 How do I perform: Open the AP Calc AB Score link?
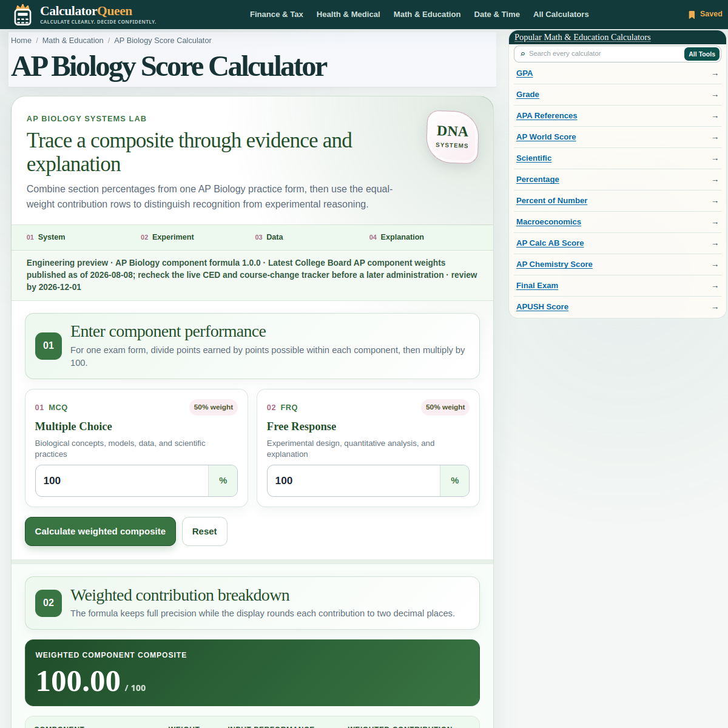[550, 243]
